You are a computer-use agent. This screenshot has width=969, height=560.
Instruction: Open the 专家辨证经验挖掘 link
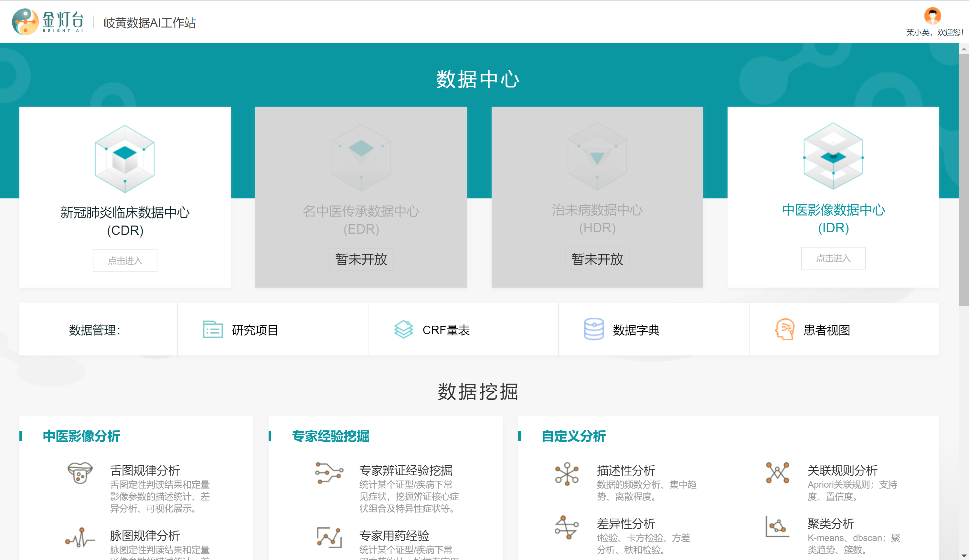click(405, 470)
